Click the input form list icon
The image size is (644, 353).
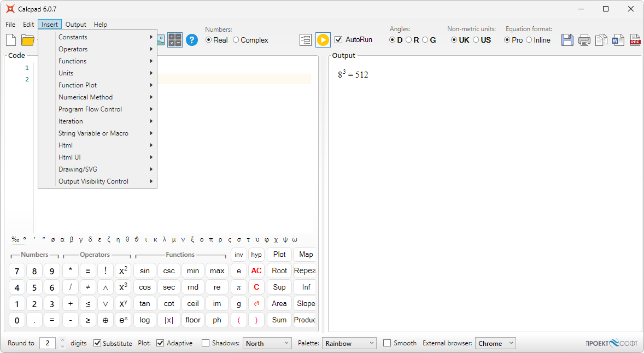point(306,40)
